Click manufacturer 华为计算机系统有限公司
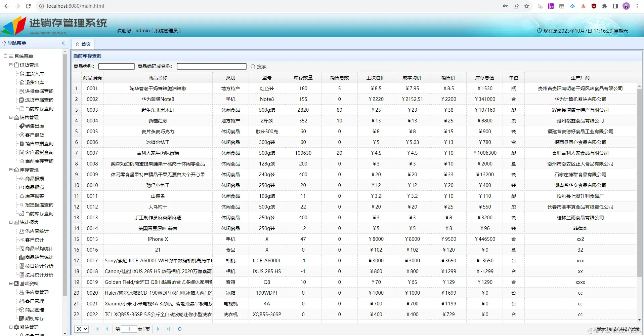 pyautogui.click(x=580, y=99)
